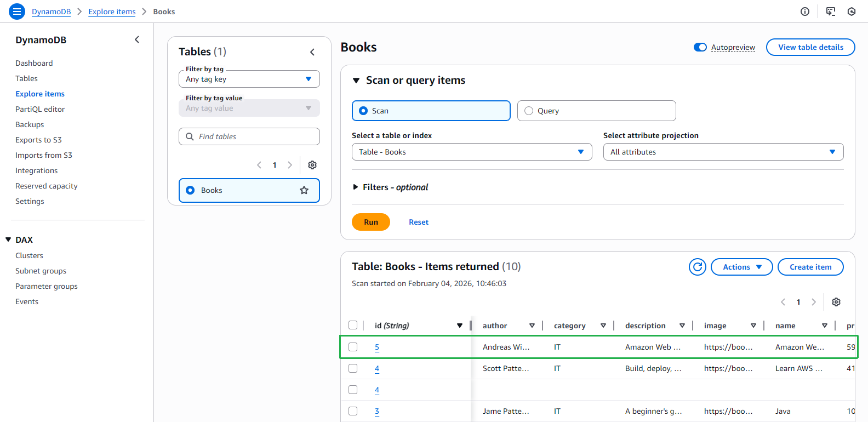868x422 pixels.
Task: Open Tables panel preferences gear
Action: pyautogui.click(x=312, y=165)
